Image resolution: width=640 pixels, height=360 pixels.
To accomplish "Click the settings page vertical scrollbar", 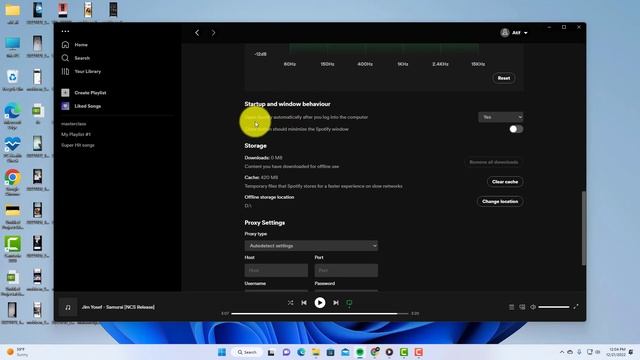I will (584, 228).
